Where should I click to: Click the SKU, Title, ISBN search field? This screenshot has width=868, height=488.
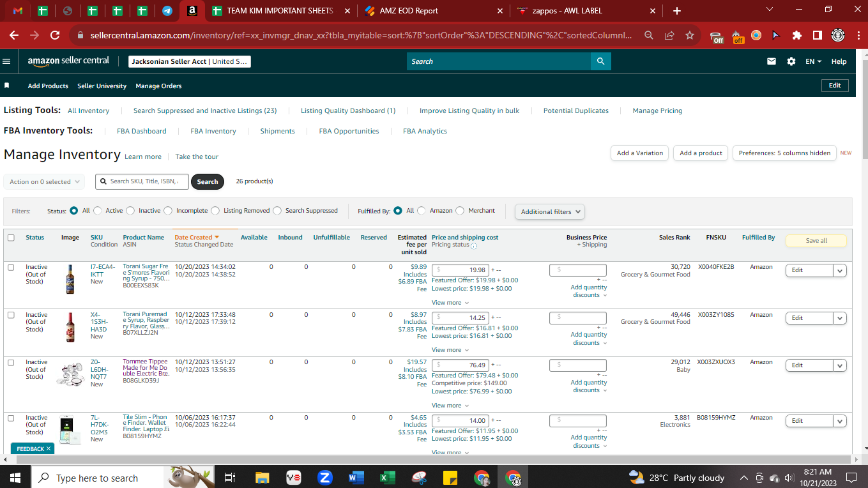tap(142, 181)
